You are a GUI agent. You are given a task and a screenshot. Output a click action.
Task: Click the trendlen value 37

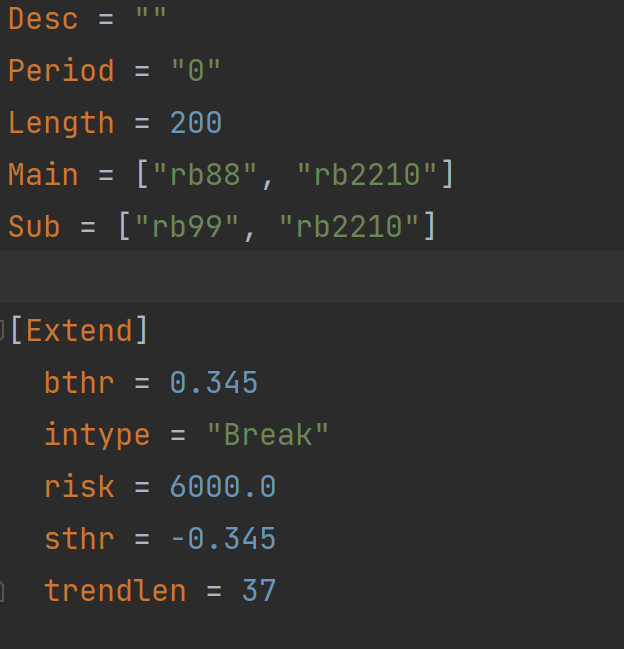(x=259, y=591)
